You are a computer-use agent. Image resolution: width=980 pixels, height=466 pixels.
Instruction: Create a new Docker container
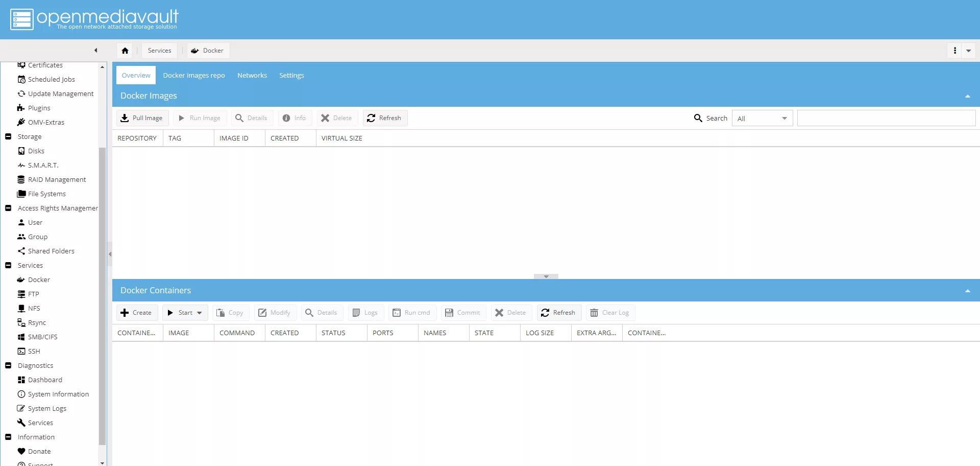click(136, 313)
